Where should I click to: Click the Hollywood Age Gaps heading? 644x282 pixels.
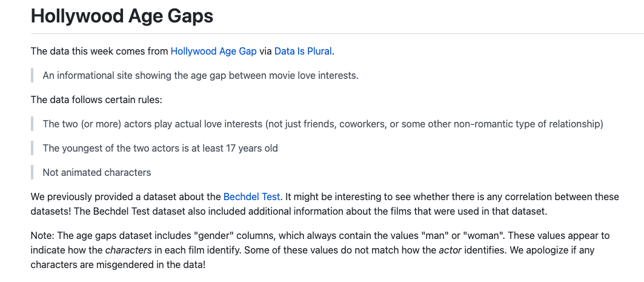pyautogui.click(x=122, y=16)
